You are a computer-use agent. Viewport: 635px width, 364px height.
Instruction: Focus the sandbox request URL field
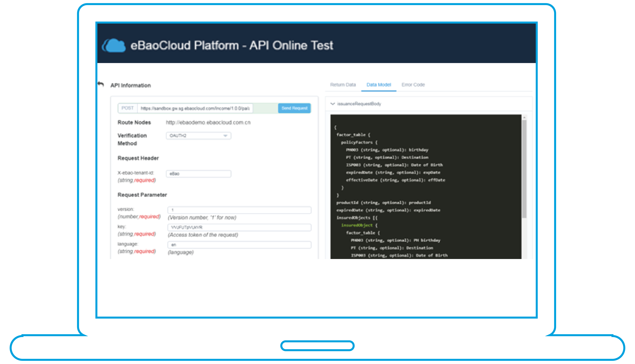(x=195, y=108)
